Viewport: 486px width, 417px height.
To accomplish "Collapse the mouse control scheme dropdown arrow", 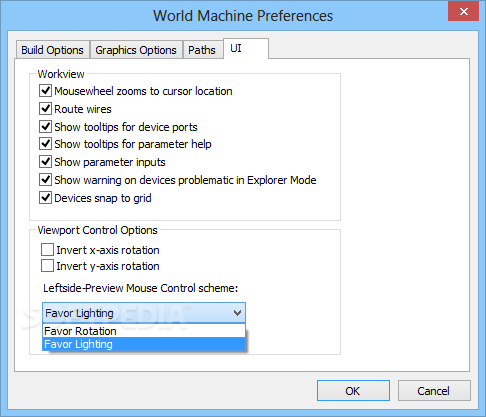I will point(237,313).
